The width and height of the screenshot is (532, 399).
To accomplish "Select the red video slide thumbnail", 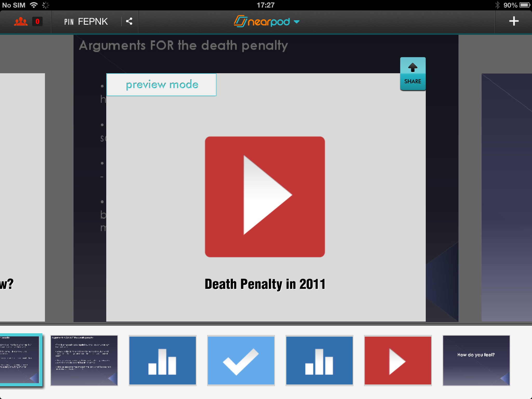I will (398, 360).
